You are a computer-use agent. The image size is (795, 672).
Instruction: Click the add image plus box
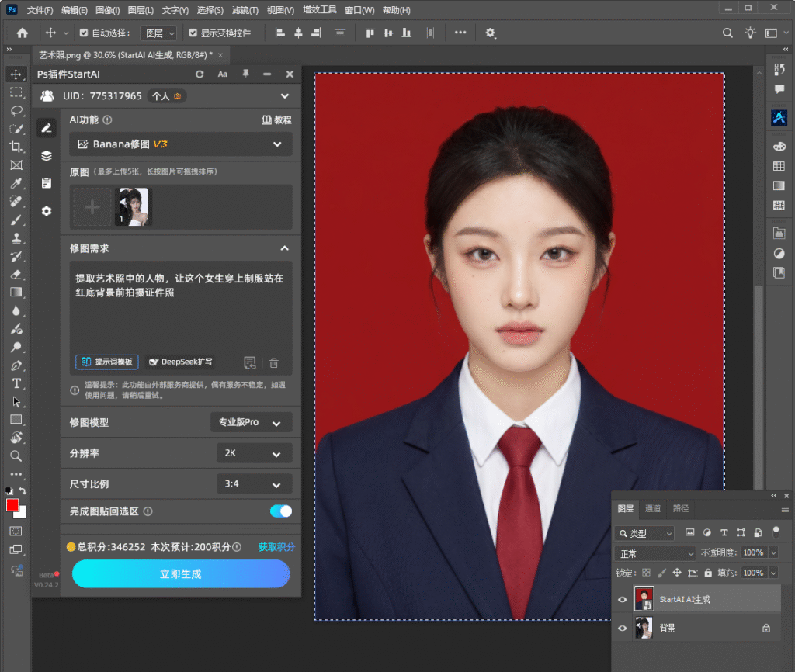click(92, 206)
